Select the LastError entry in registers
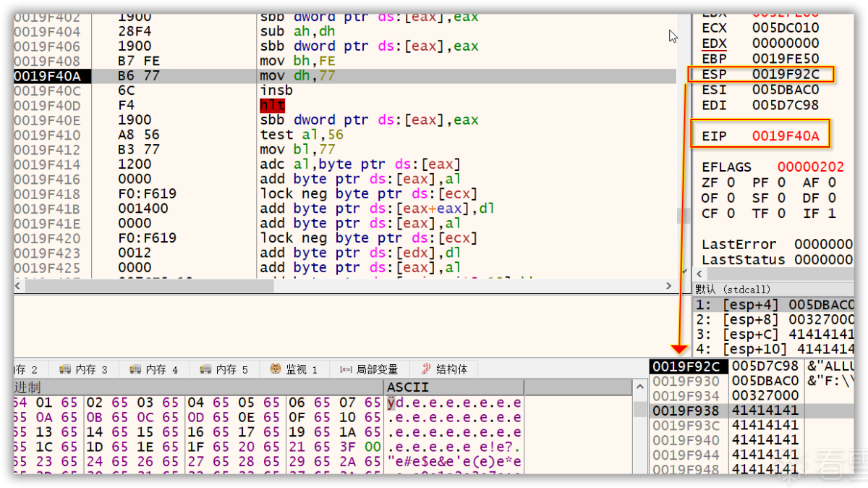The height and width of the screenshot is (488, 868). coord(778,244)
